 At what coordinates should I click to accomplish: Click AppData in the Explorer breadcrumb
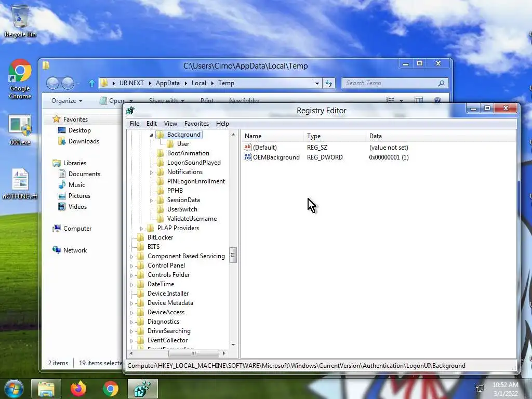pos(168,83)
